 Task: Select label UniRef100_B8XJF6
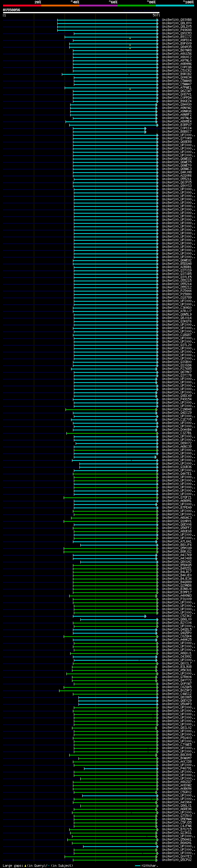click(x=177, y=545)
